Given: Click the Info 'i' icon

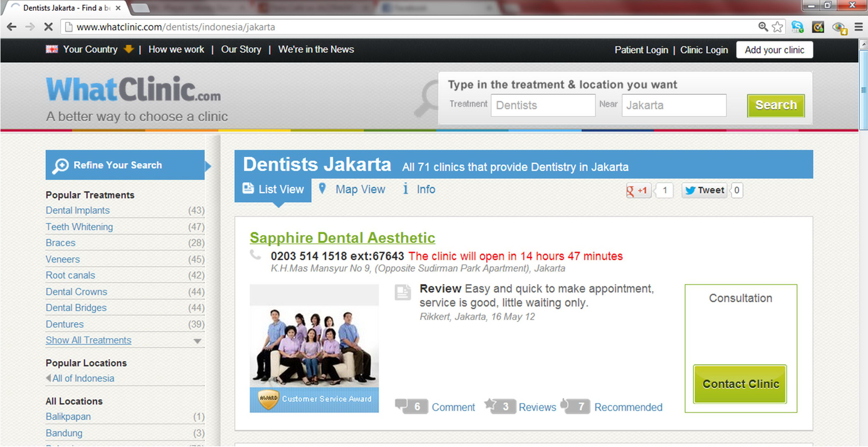Looking at the screenshot, I should (x=406, y=189).
